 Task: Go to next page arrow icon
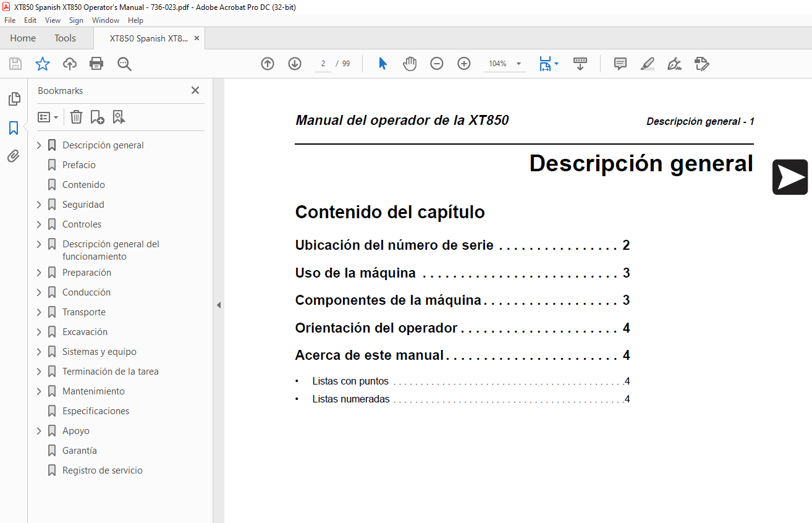click(295, 64)
